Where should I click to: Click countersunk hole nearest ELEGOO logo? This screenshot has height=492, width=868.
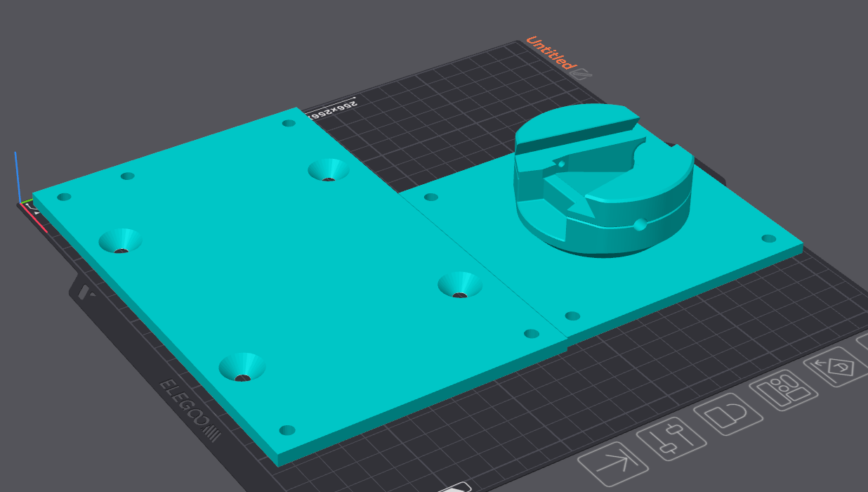242,368
